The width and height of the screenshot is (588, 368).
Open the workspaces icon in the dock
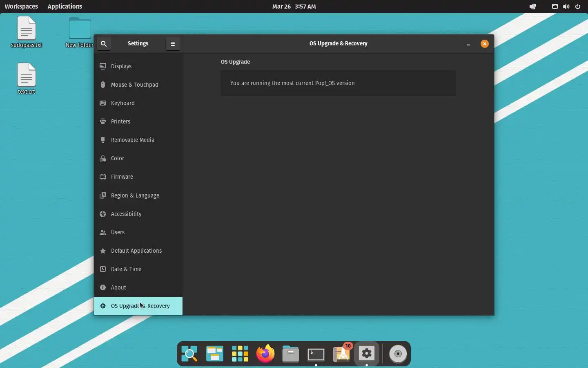click(x=215, y=354)
